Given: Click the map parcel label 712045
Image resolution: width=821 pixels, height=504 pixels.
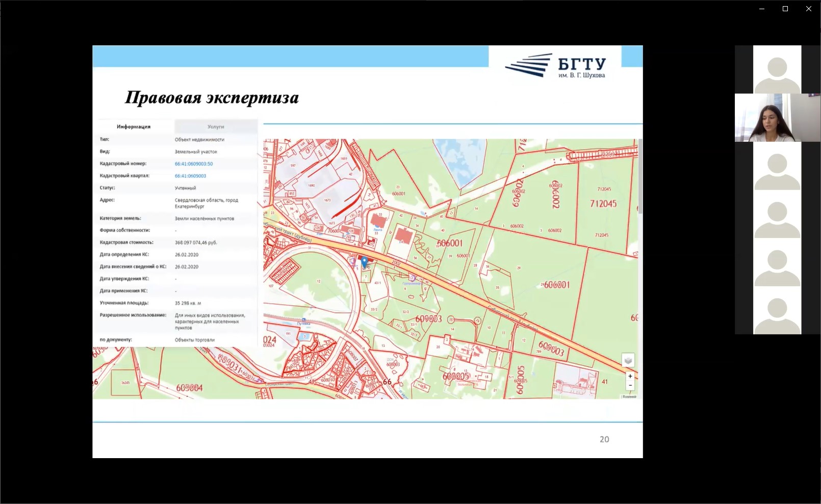Looking at the screenshot, I should tap(603, 204).
